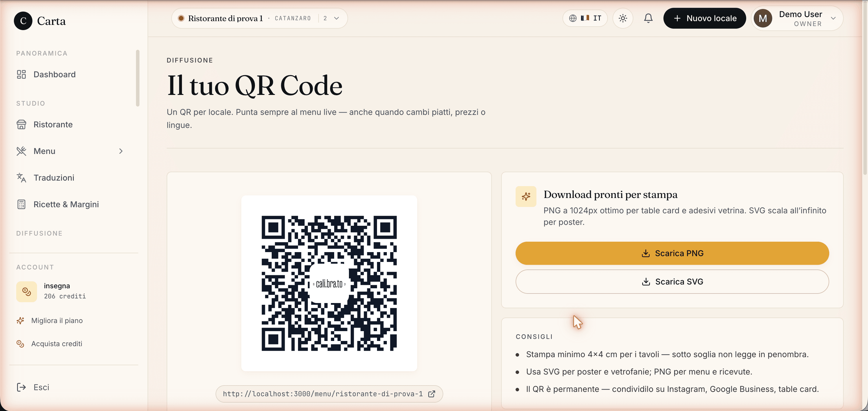
Task: Click the sparkle icon by Download pronti
Action: click(526, 197)
